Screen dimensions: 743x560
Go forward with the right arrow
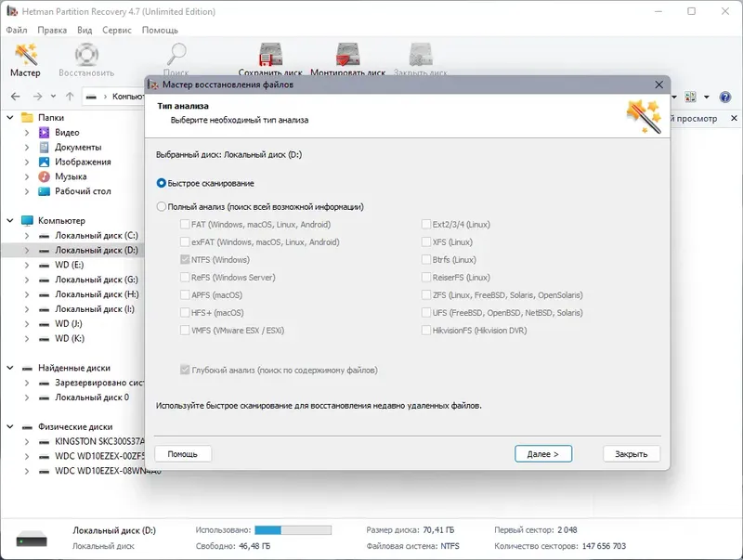point(37,97)
